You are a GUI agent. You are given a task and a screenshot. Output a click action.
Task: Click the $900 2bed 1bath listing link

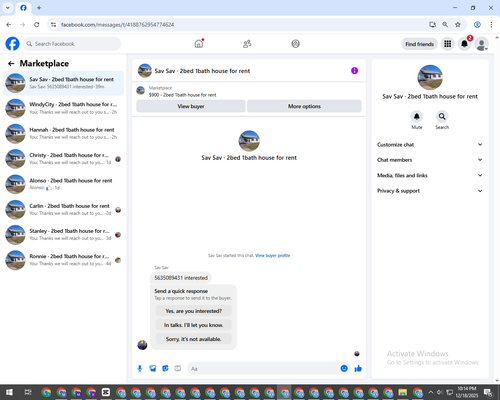tap(183, 95)
